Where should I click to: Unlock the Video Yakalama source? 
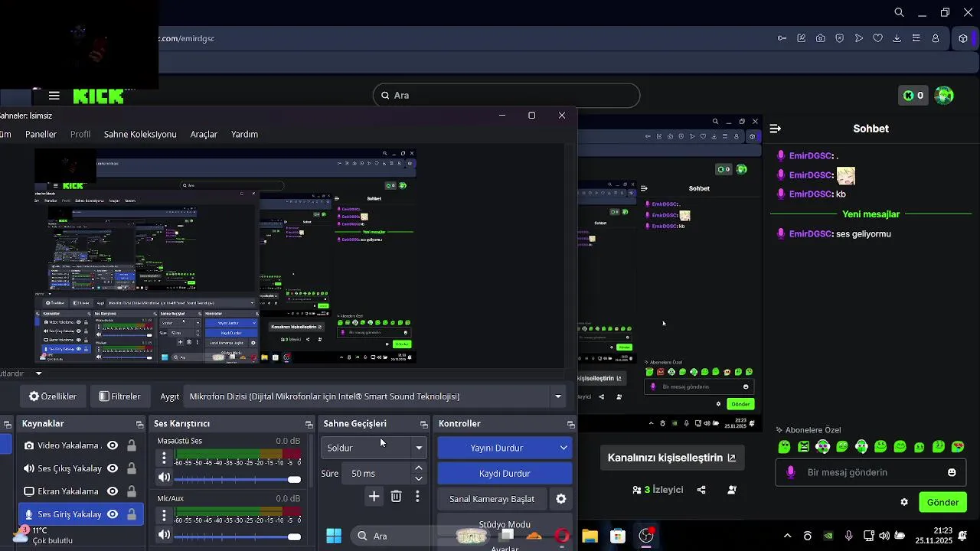tap(132, 445)
